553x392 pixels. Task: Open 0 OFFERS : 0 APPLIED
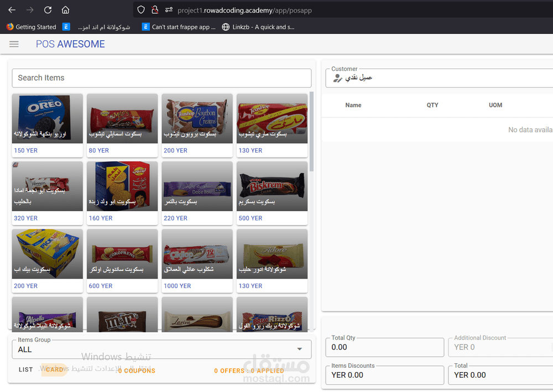(x=249, y=371)
